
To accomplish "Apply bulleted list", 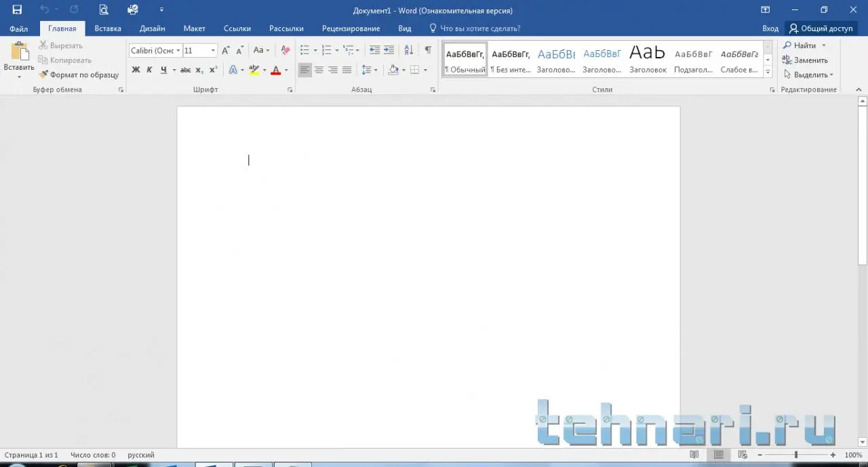I will click(x=305, y=50).
